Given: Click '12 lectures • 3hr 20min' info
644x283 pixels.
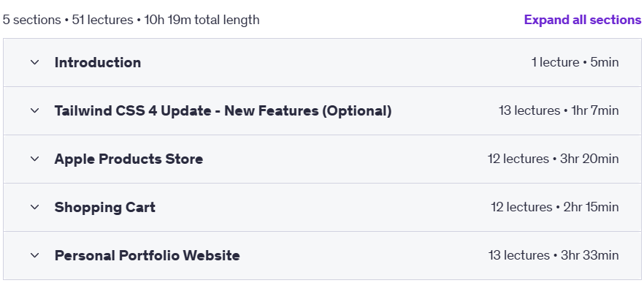Looking at the screenshot, I should [553, 159].
